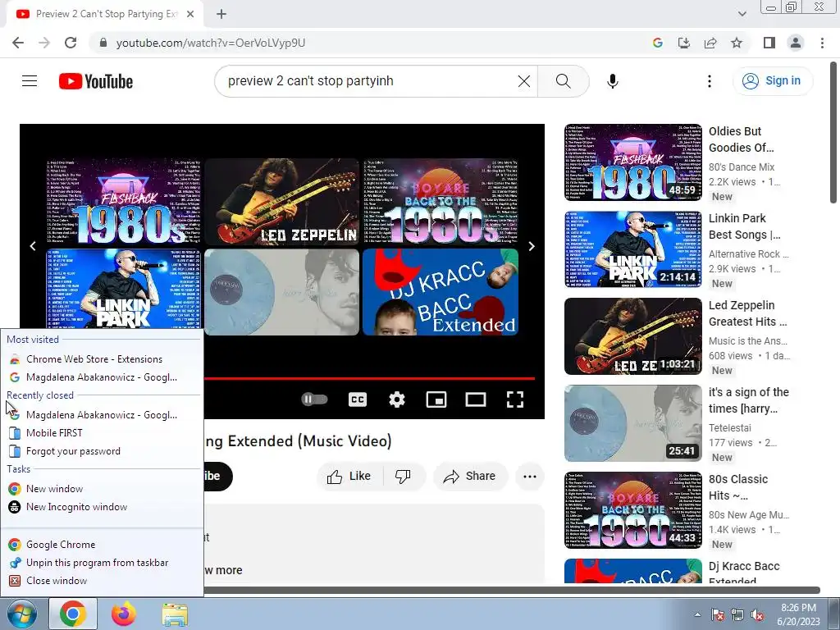Select New Incognito window task
Image resolution: width=840 pixels, height=630 pixels.
pyautogui.click(x=102, y=507)
